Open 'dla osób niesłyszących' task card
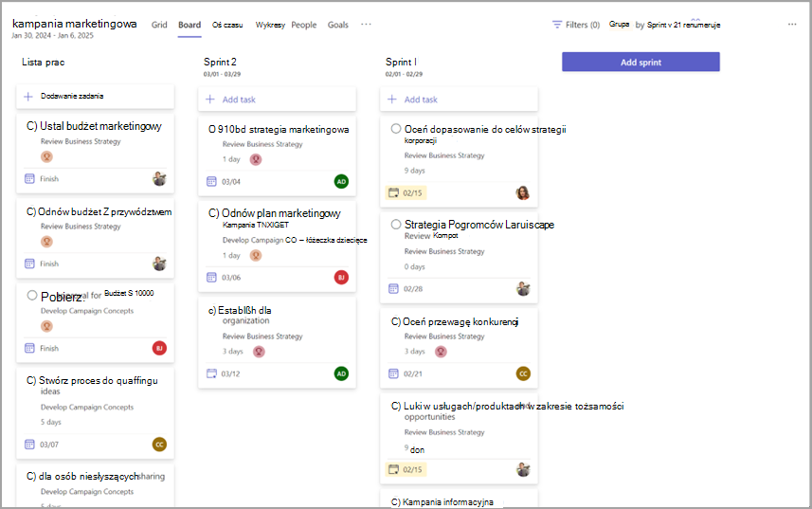Viewport: 812px width, 509px height. [96, 485]
